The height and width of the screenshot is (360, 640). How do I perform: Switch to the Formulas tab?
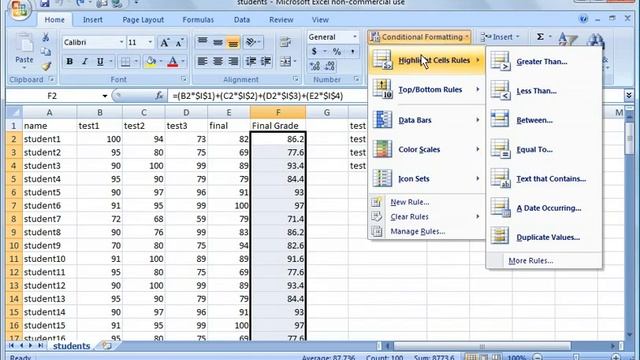[x=198, y=20]
